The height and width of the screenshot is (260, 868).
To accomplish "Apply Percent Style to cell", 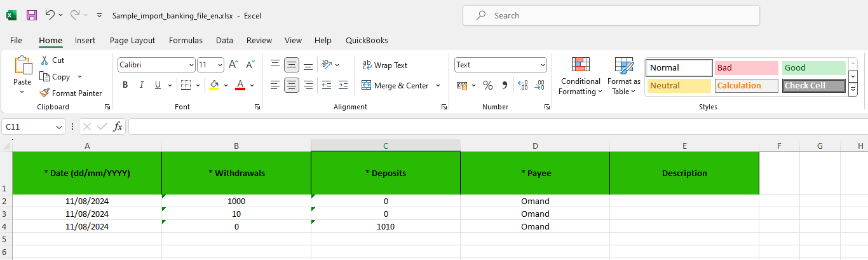I will (x=488, y=85).
